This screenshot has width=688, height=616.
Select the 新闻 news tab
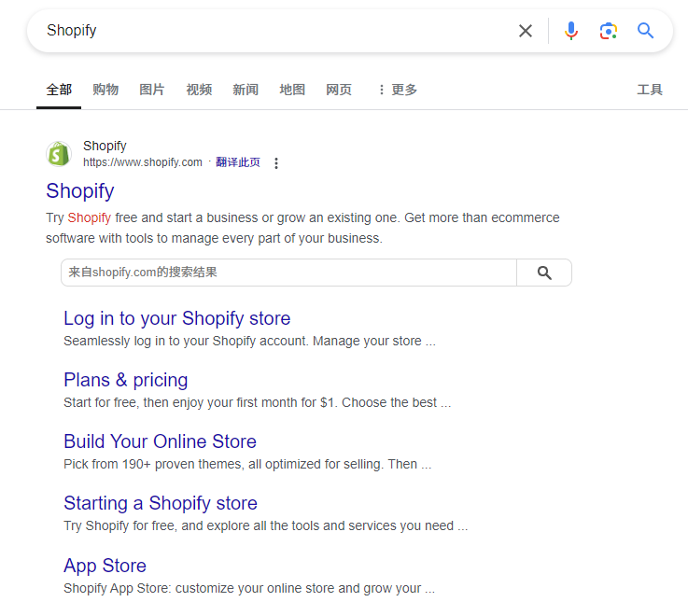coord(246,90)
